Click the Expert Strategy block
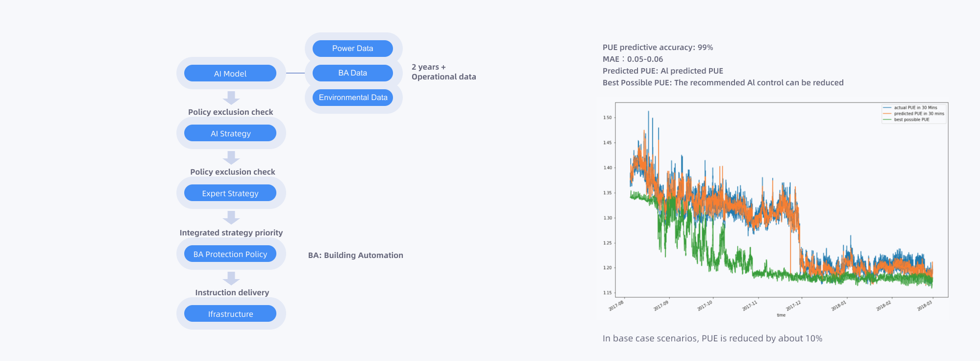 click(230, 193)
